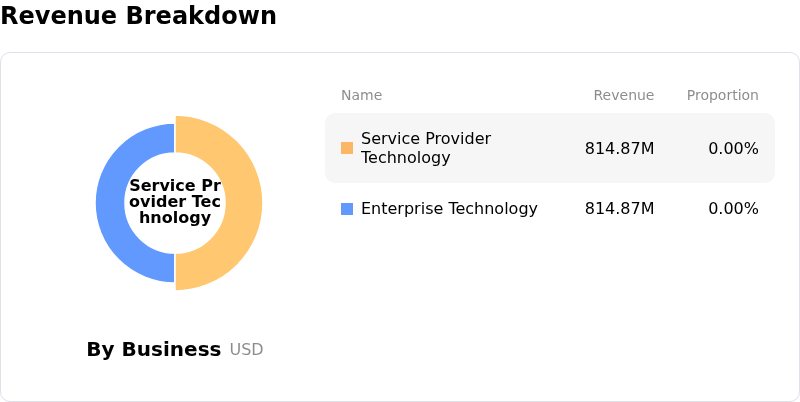
Task: Click the blank card area below the table rows
Action: point(550,310)
